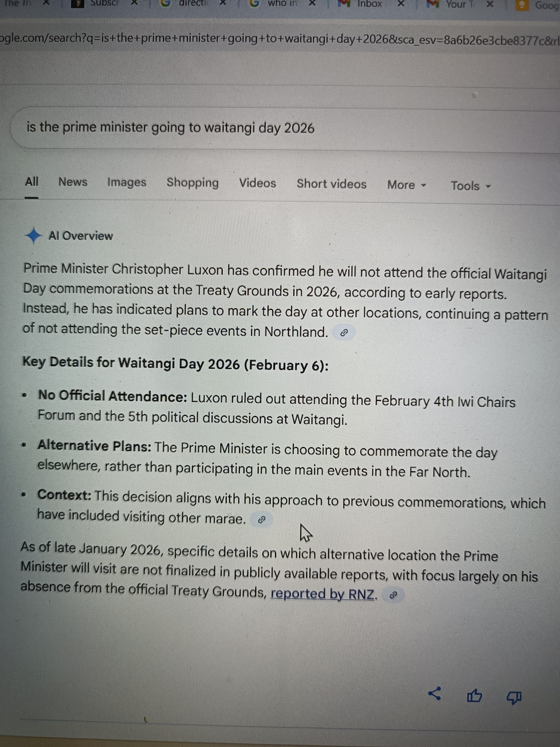
Task: Close the Gmail Inbox browser tab
Action: [401, 4]
